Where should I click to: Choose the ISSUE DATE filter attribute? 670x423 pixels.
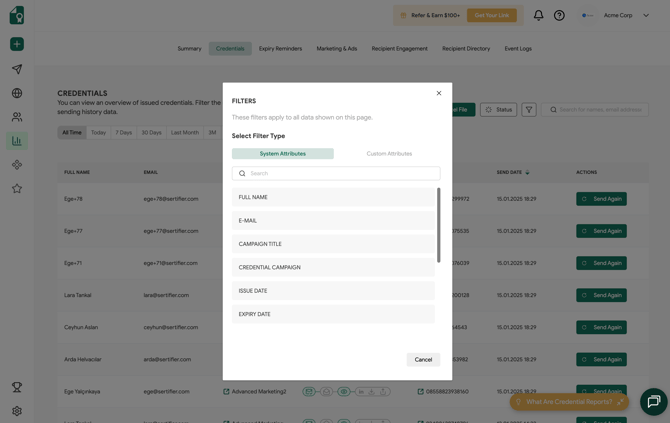(x=333, y=291)
